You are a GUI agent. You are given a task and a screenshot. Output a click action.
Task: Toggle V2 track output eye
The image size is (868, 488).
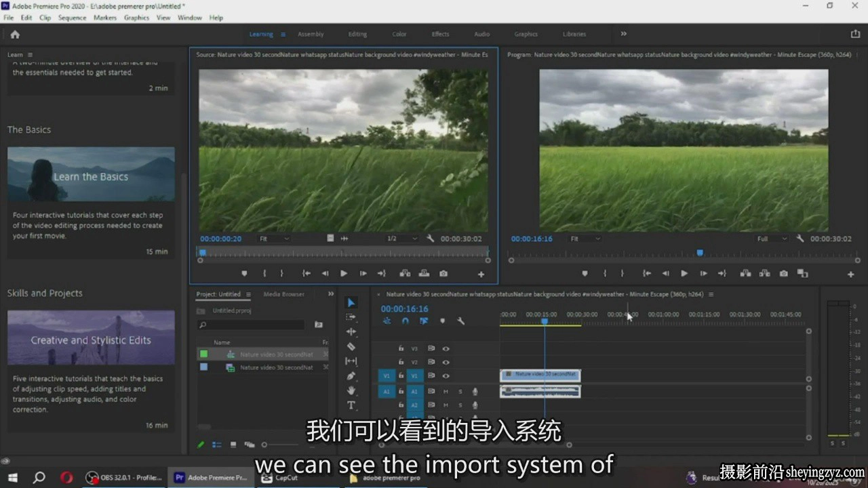(x=446, y=362)
